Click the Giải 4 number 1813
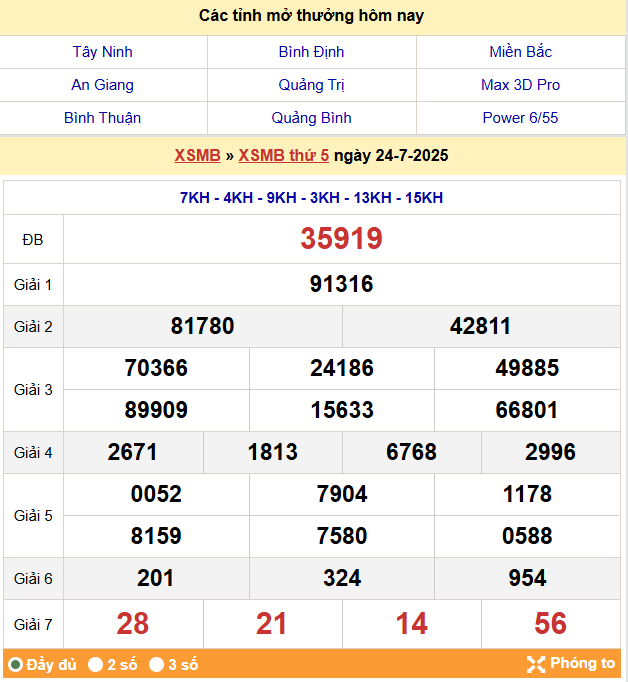 pos(273,452)
